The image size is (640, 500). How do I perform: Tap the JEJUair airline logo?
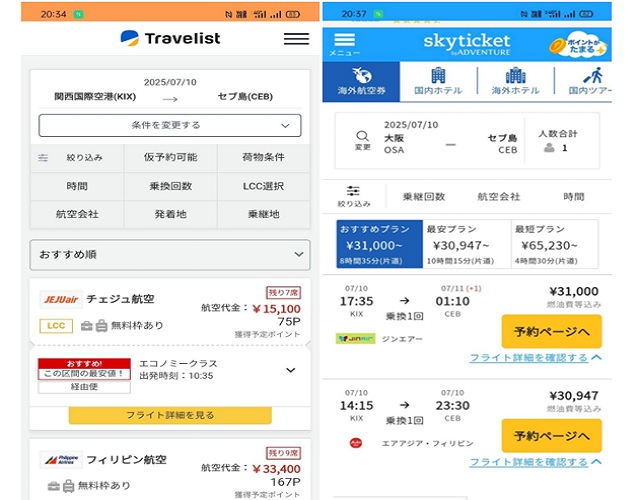coord(61,300)
